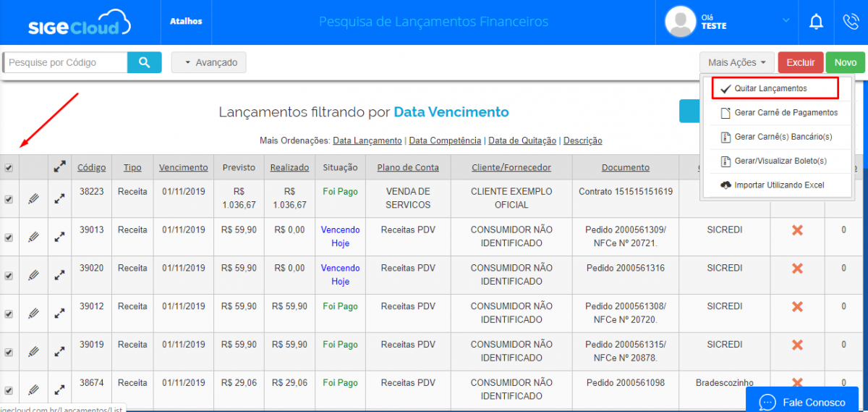The height and width of the screenshot is (412, 868).
Task: Edit entry 39019 with pencil icon
Action: 33,352
